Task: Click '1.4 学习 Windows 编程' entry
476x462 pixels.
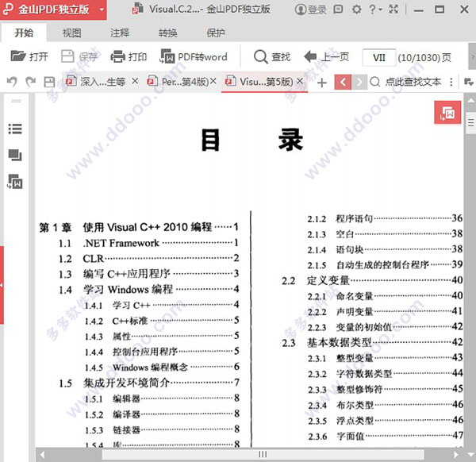Action: tap(148, 290)
